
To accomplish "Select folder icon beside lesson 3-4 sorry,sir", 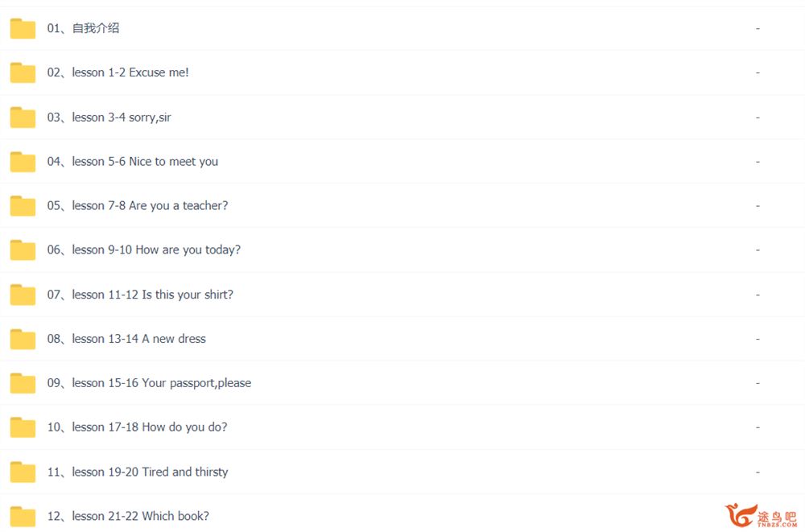I will pos(23,118).
